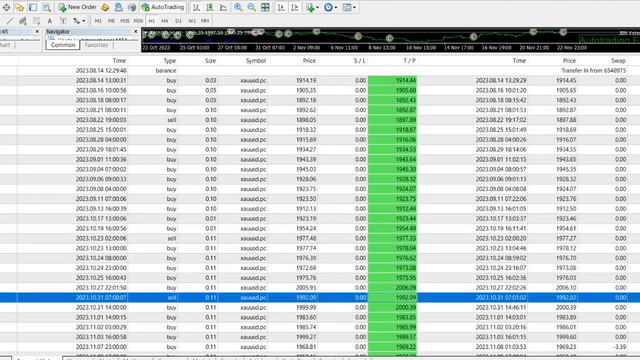
Task: Open the Periods dropdown arrow
Action: point(336,7)
